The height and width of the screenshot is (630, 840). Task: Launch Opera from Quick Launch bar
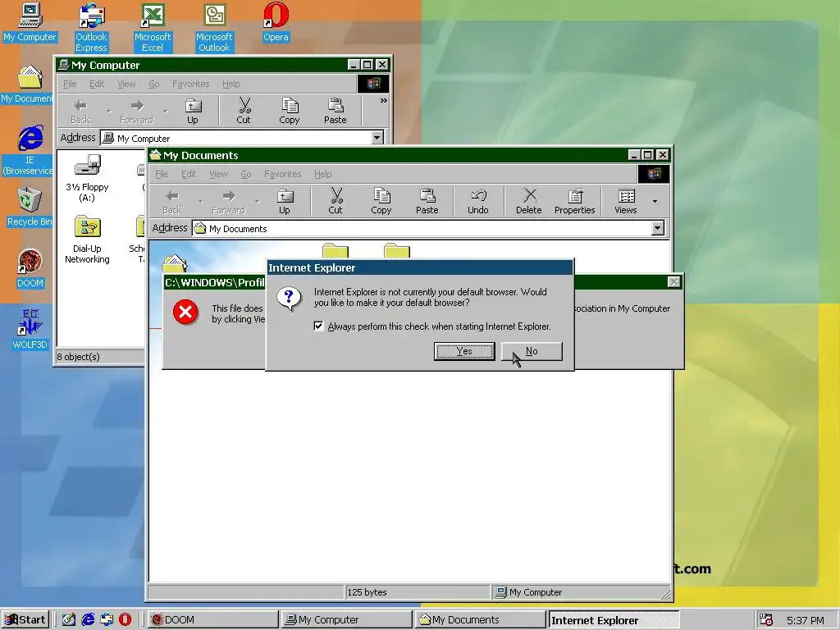pos(125,620)
